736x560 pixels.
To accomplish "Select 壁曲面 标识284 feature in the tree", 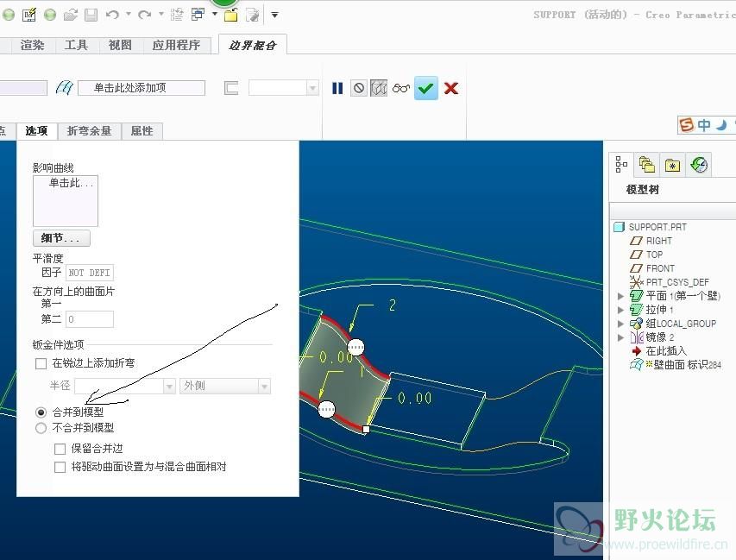I will click(x=676, y=365).
